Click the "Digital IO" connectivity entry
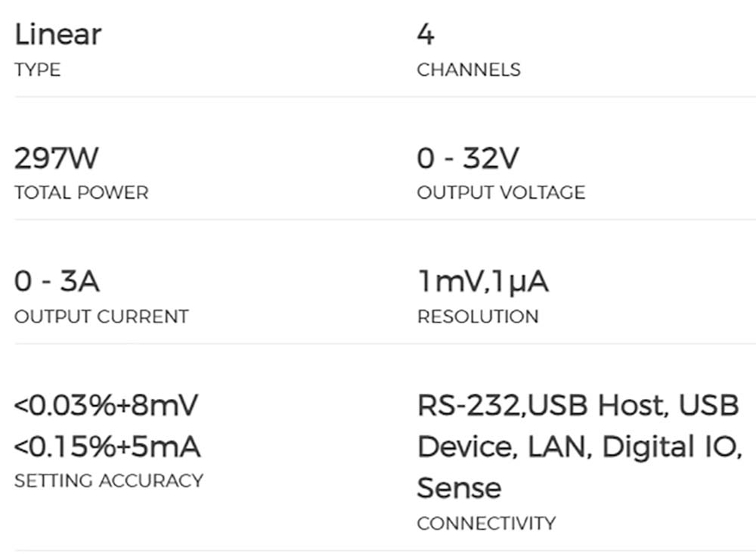 pyautogui.click(x=668, y=447)
